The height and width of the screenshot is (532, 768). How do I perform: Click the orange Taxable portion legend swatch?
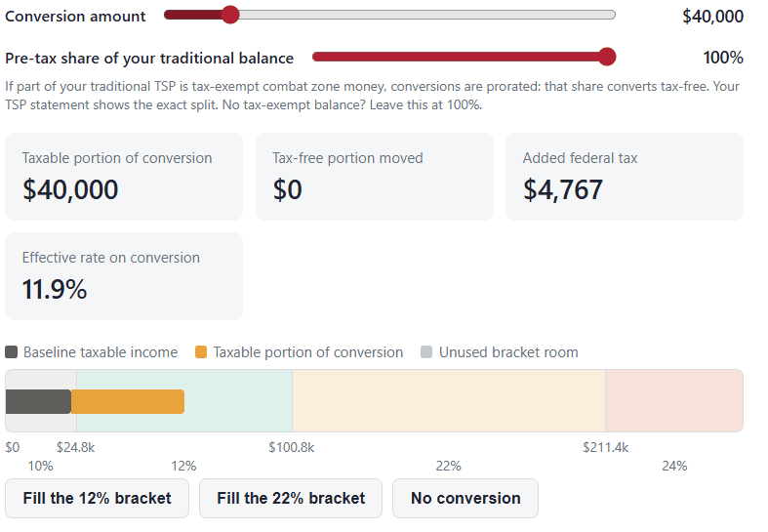pyautogui.click(x=201, y=351)
